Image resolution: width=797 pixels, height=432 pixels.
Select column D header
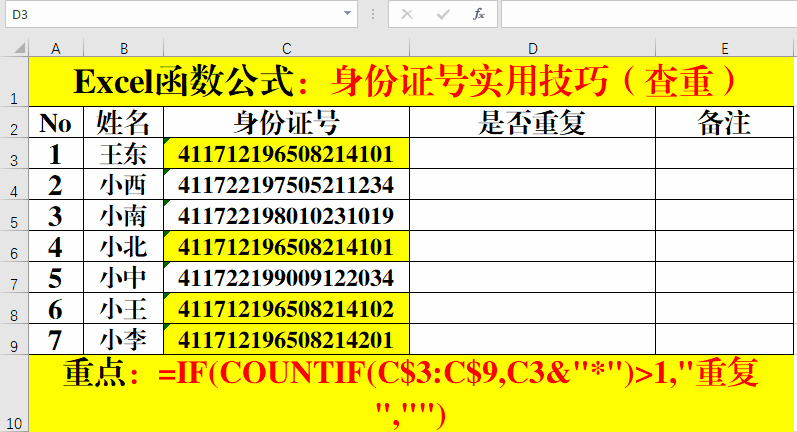[x=533, y=49]
